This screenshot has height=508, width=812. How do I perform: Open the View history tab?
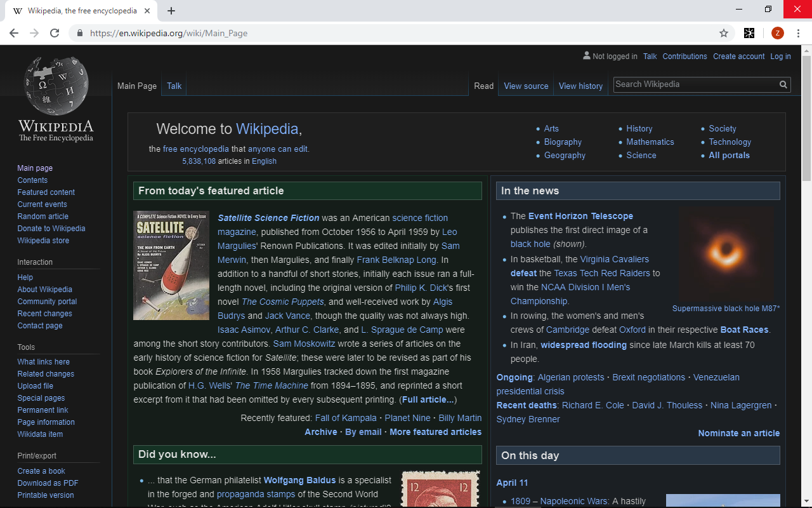[580, 86]
